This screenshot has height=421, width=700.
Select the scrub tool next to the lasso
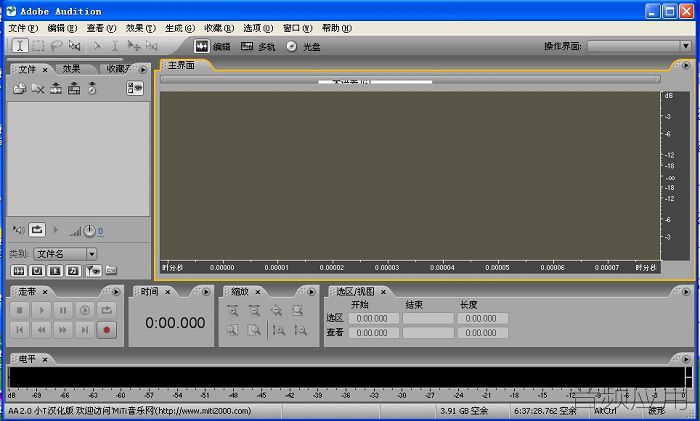(74, 46)
